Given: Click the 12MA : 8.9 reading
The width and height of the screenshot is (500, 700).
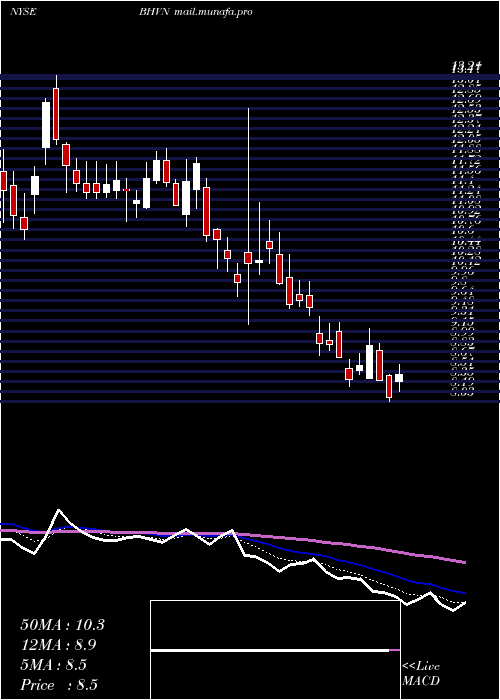Looking at the screenshot, I should click(58, 645).
